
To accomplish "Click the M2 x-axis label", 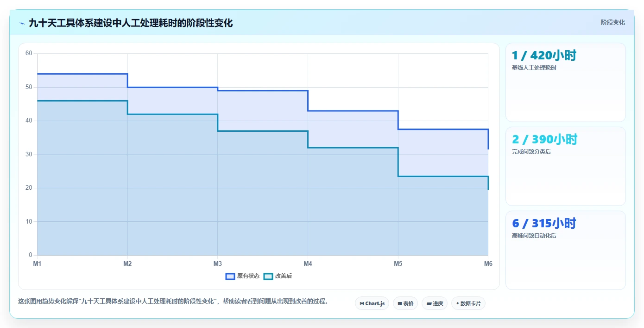I will 127,264.
